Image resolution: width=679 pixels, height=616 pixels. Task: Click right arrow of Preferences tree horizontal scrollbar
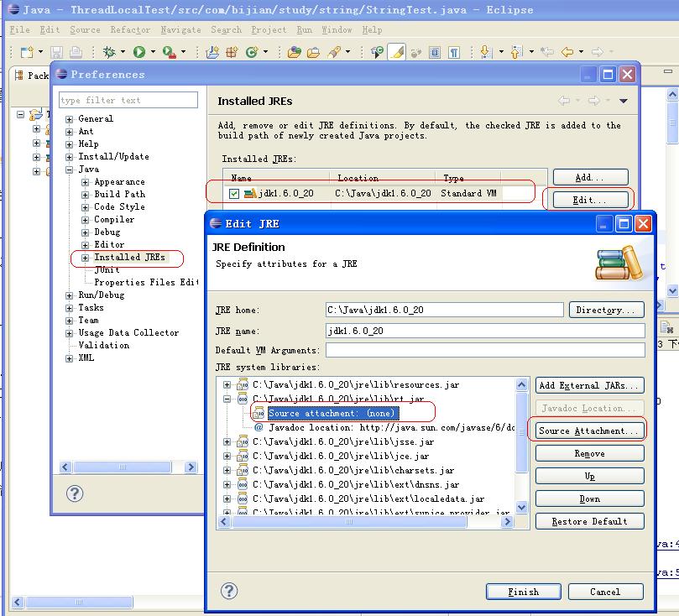tap(191, 467)
